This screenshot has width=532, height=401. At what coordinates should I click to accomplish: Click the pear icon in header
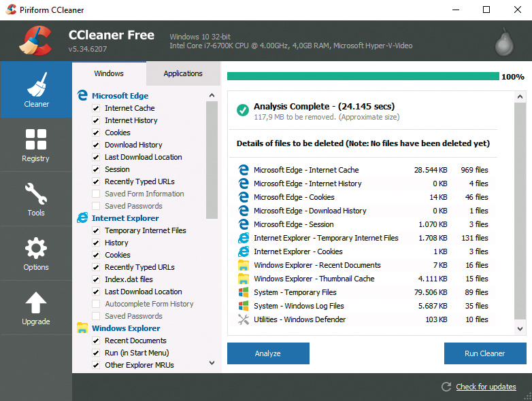click(x=504, y=42)
